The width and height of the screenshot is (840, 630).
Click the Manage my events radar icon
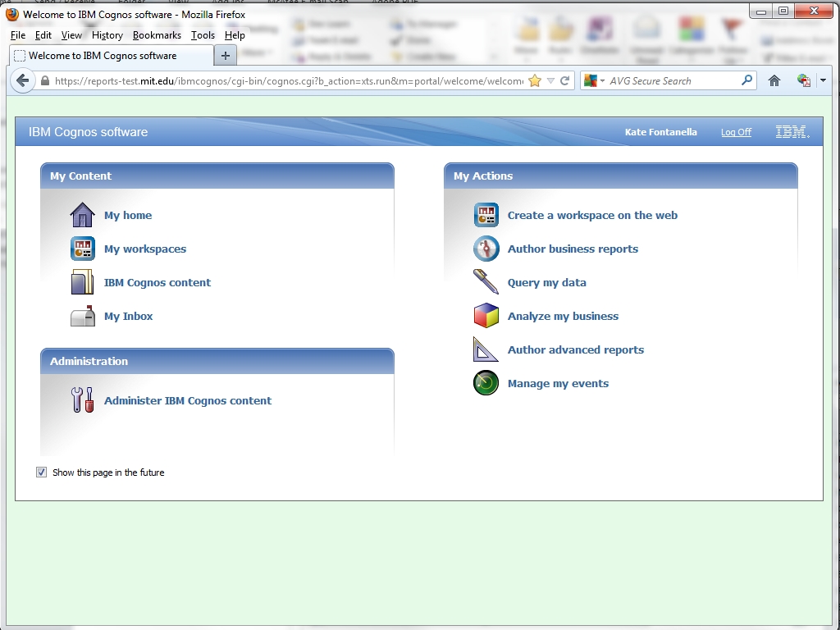[x=486, y=383]
